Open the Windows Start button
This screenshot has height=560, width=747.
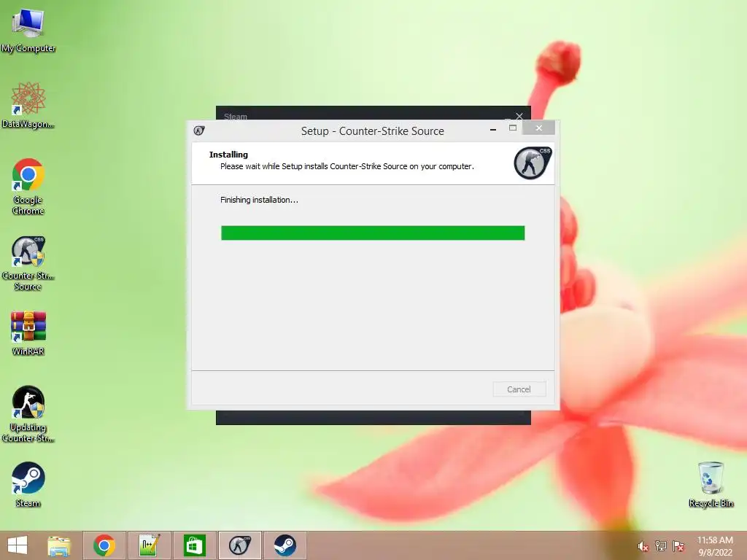point(18,545)
